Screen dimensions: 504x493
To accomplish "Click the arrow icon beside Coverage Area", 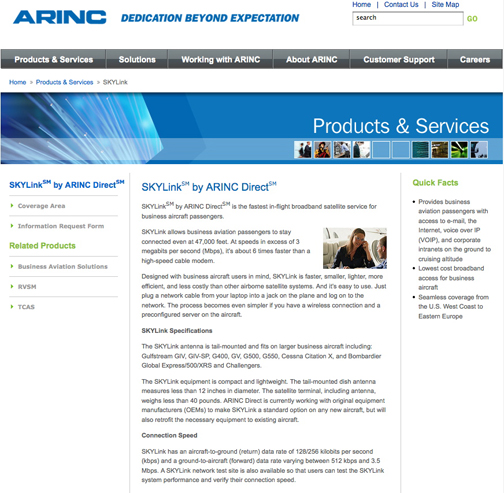I will point(12,206).
